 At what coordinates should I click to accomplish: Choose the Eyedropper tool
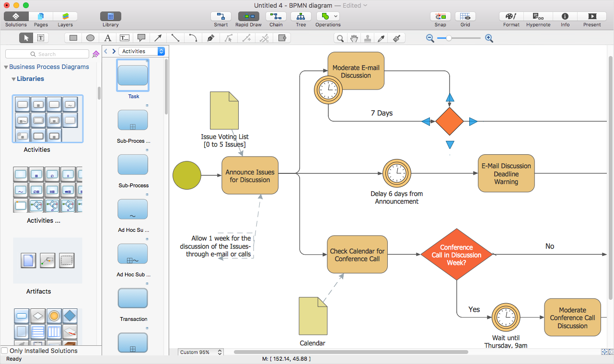coord(382,38)
